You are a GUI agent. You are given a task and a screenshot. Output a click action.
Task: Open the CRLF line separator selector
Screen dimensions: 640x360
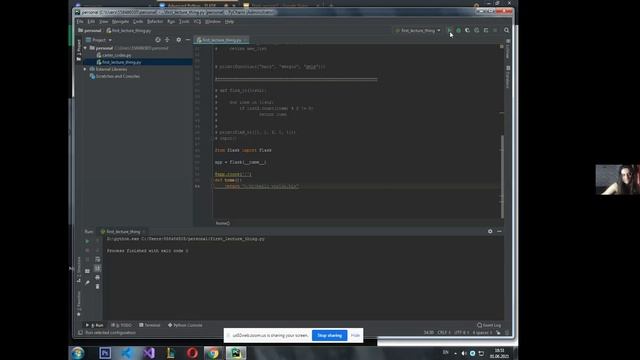444,333
